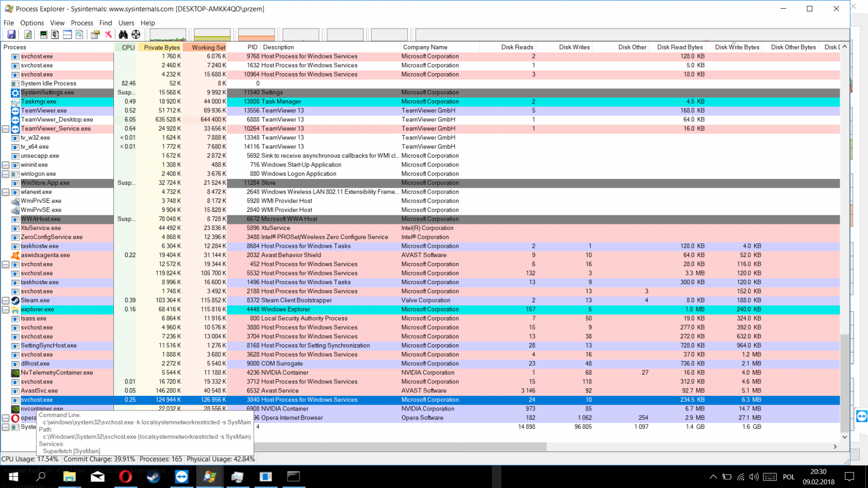Viewport: 868px width, 488px height.
Task: Collapse the explorer.exe tree node
Action: [5, 310]
